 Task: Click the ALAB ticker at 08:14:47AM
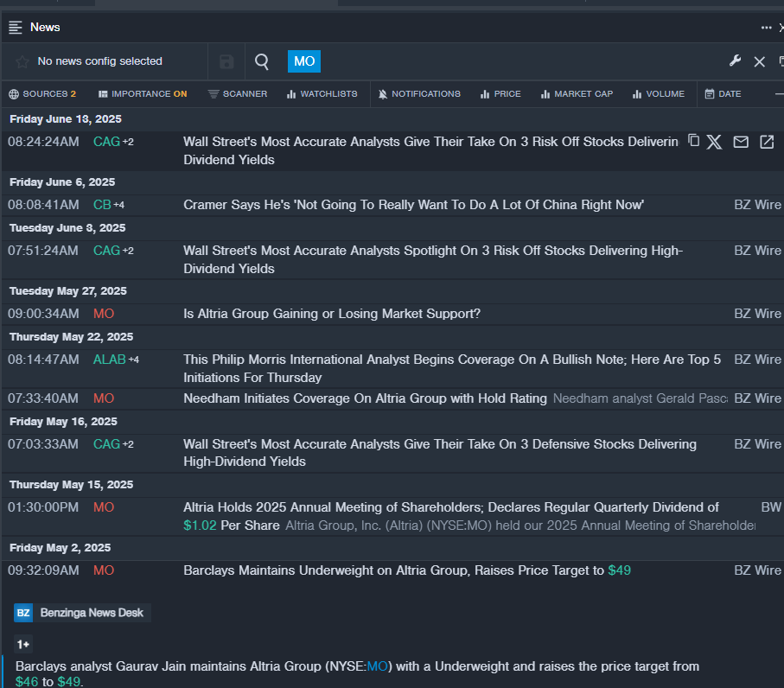coord(110,360)
